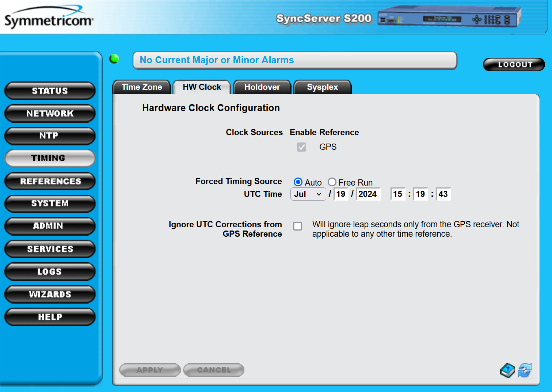
Task: Click the SyncServer S200 device image
Action: 449,17
